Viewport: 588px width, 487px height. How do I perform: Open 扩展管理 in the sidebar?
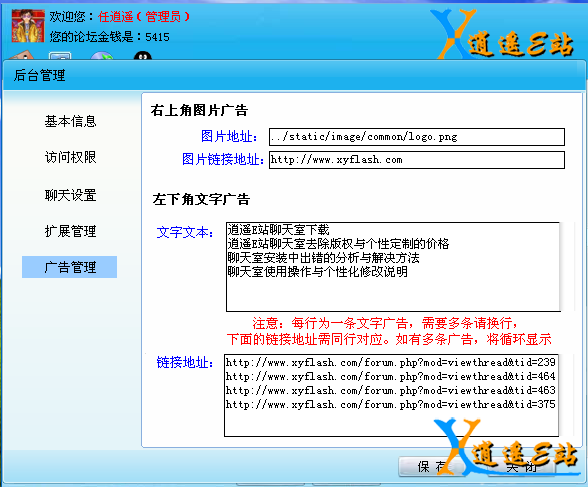click(70, 231)
